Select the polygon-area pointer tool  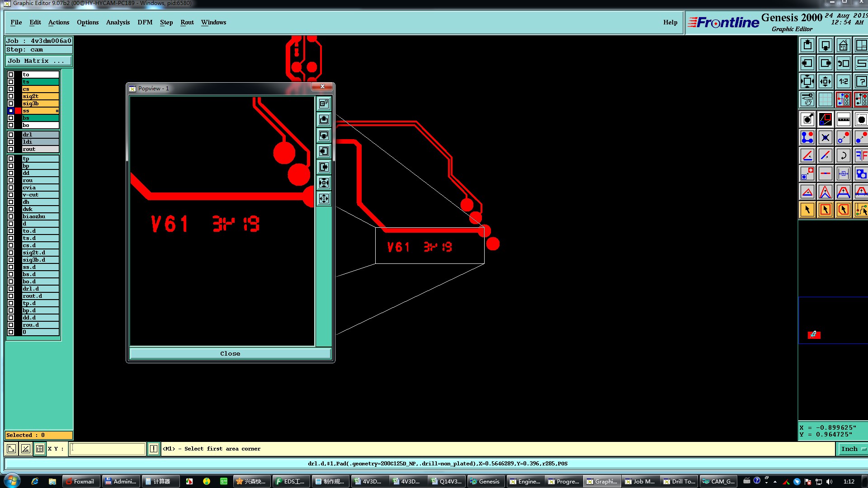point(844,210)
